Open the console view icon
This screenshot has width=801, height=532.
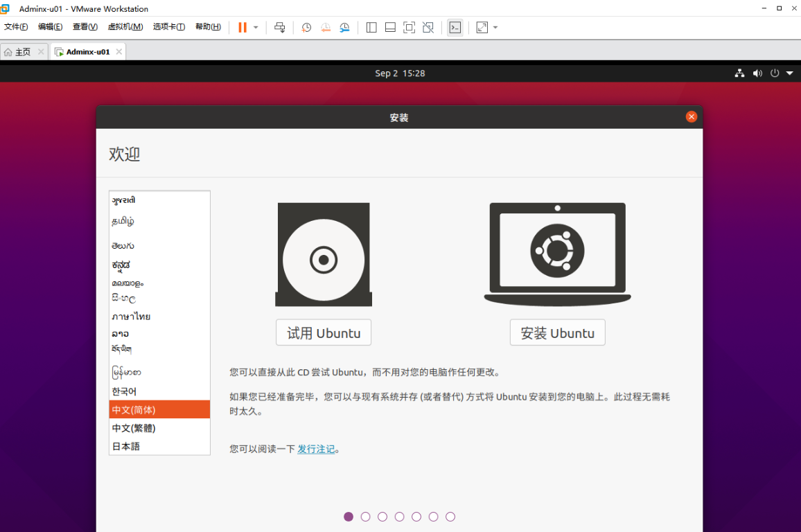pyautogui.click(x=455, y=28)
